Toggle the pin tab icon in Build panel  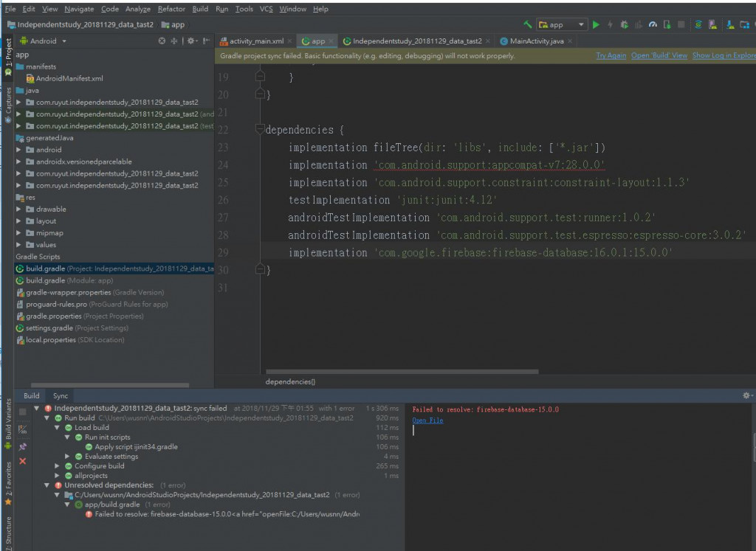pyautogui.click(x=23, y=446)
